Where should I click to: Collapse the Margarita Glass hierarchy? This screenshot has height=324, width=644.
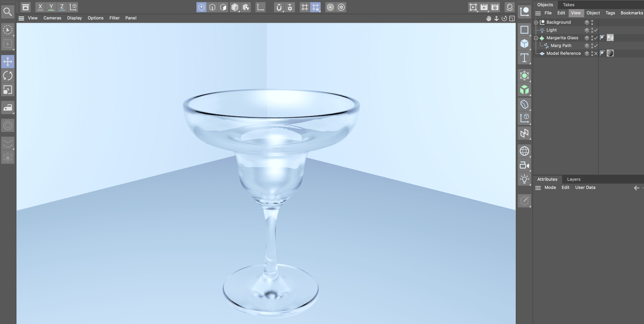point(536,38)
